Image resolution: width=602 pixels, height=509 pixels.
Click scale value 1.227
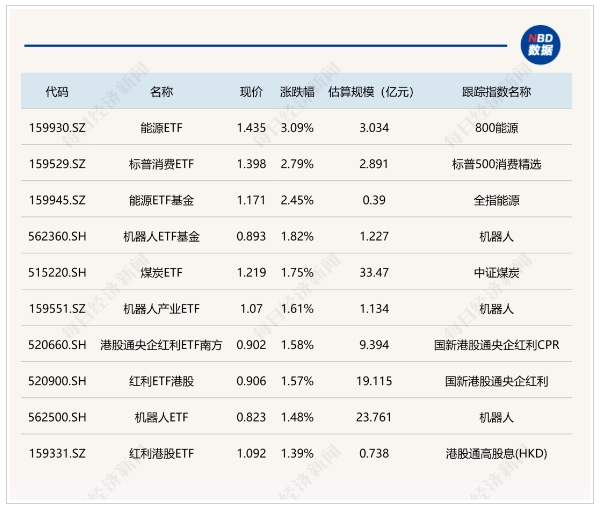tap(374, 236)
